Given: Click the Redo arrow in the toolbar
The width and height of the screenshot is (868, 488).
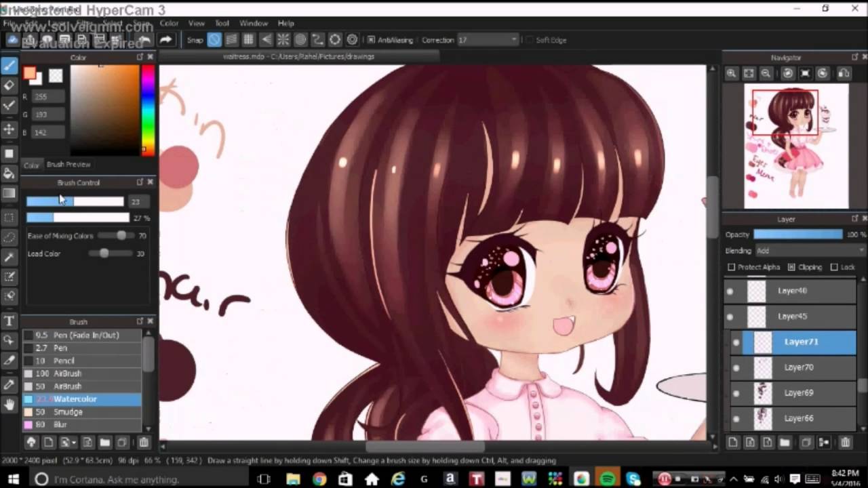Looking at the screenshot, I should 165,40.
